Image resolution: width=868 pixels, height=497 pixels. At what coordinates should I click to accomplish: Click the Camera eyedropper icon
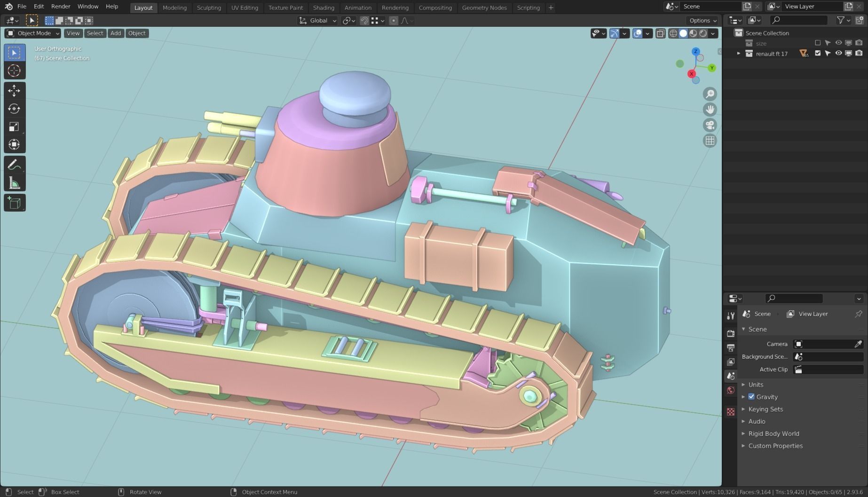tap(858, 344)
